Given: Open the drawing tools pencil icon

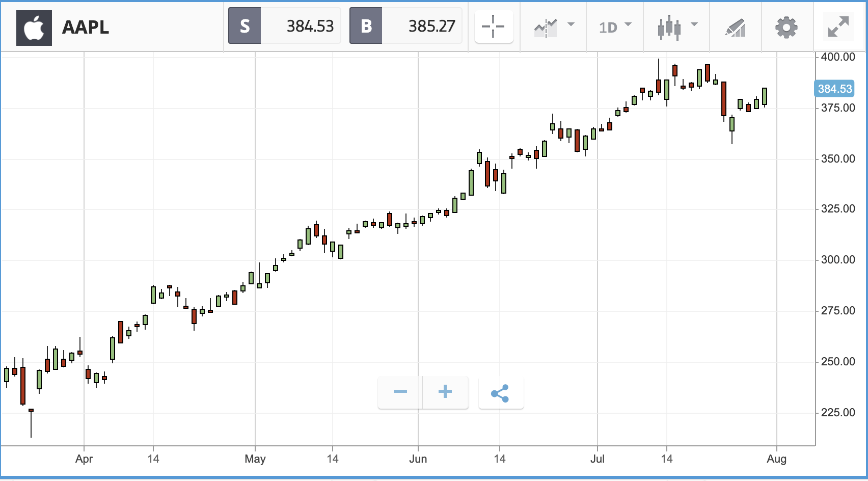Looking at the screenshot, I should point(735,28).
